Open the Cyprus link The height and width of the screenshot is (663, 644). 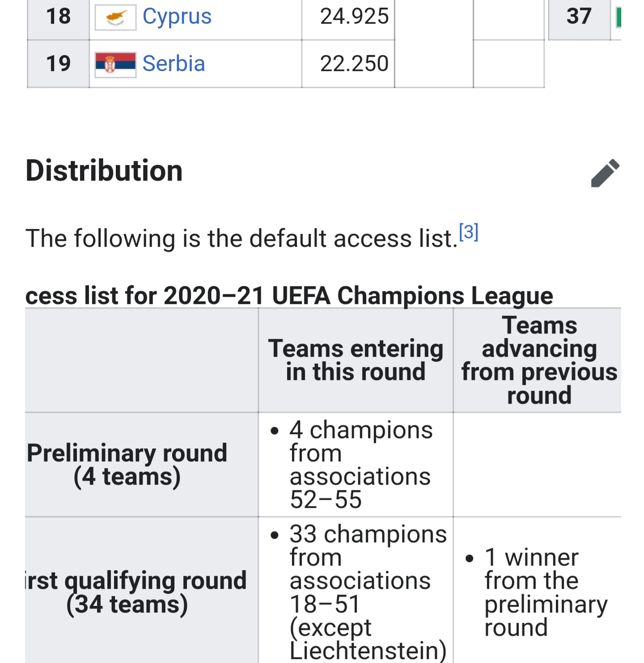pyautogui.click(x=177, y=17)
